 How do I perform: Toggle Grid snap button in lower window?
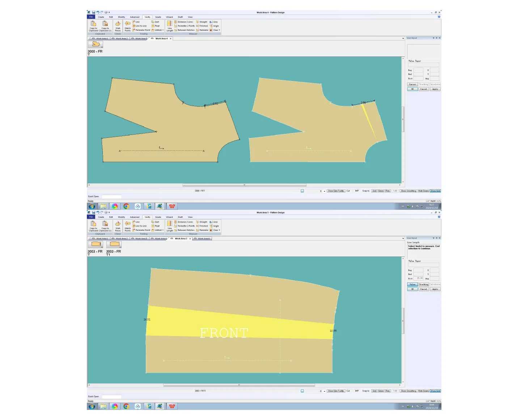coord(374,391)
